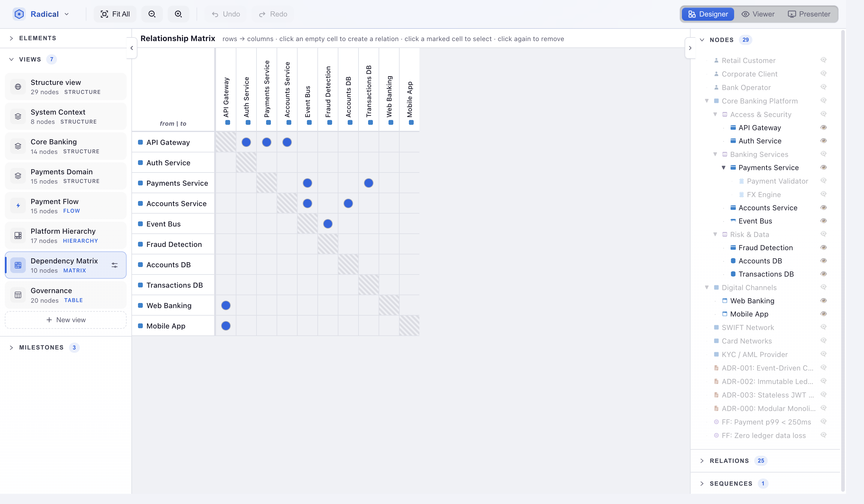Hide the Mobile App node
The height and width of the screenshot is (504, 864).
click(x=823, y=314)
